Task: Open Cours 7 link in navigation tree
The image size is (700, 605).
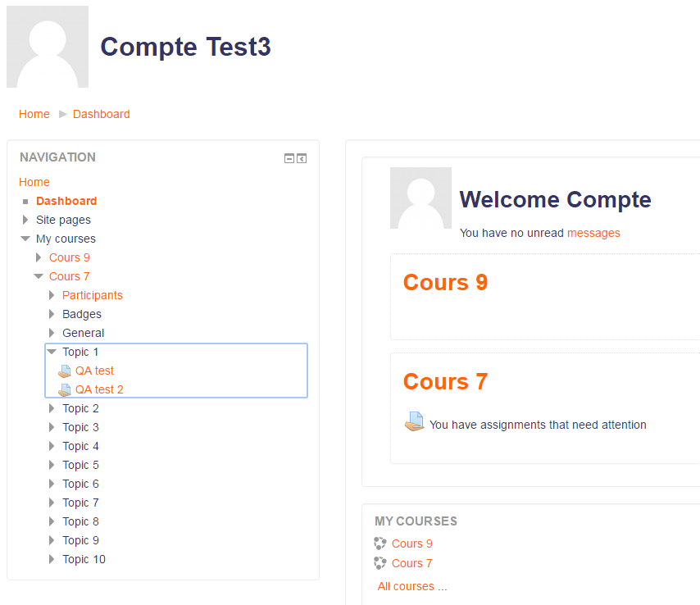Action: click(69, 276)
